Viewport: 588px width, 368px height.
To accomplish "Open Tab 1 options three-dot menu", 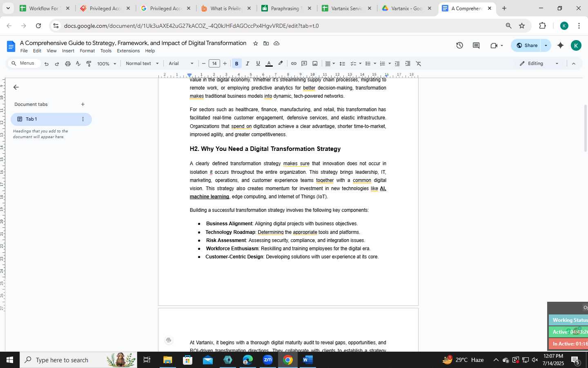I will point(83,119).
